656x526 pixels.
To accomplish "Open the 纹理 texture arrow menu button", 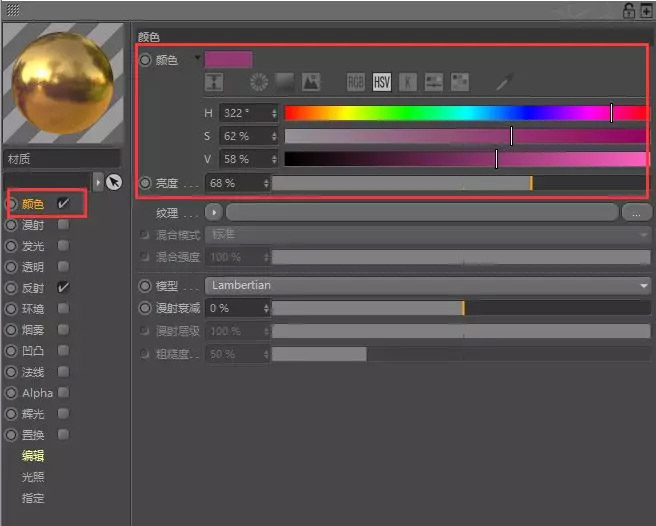I will [214, 213].
